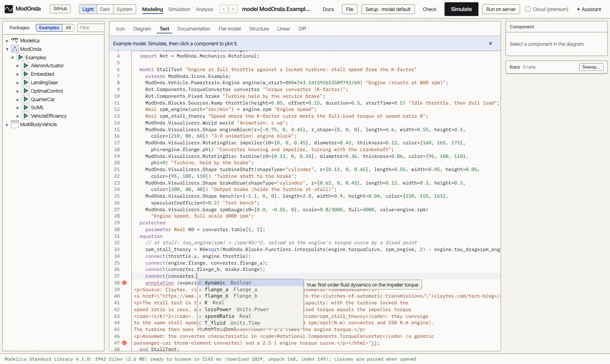
Task: Open the File menu
Action: [350, 9]
